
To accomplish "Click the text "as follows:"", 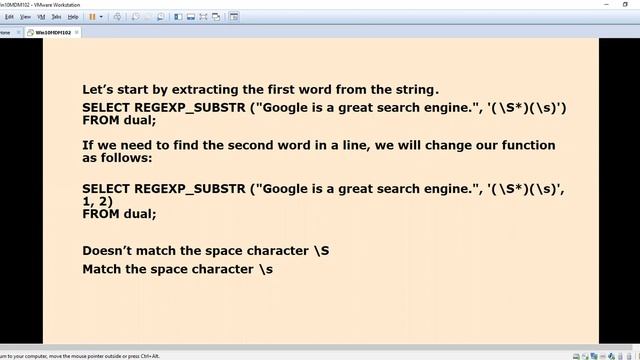I will [117, 158].
